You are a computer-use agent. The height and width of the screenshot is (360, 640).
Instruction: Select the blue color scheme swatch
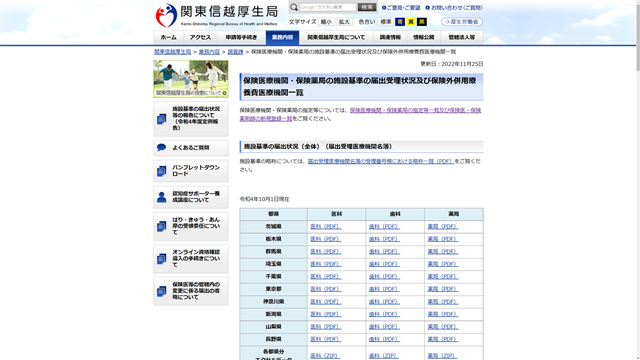coord(400,22)
